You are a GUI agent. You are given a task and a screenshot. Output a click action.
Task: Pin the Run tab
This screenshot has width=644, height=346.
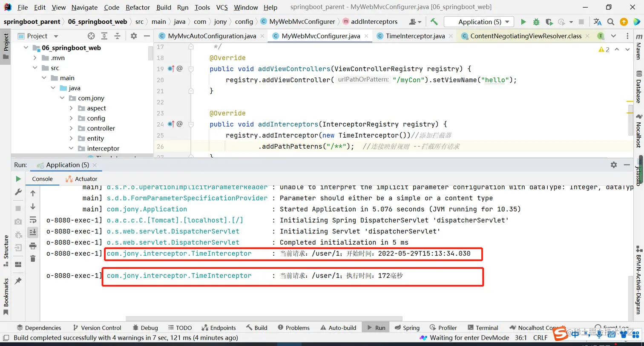18,281
